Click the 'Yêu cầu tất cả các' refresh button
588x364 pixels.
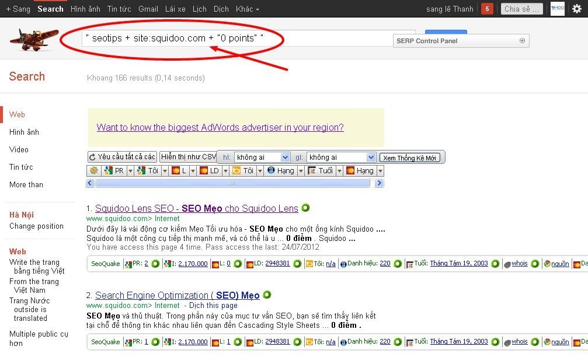click(122, 156)
